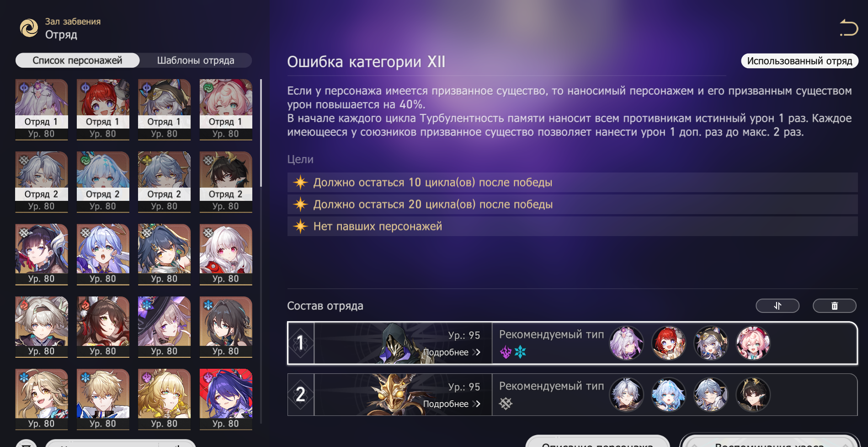Click the character list scrollbar
This screenshot has width=868, height=447.
[x=261, y=133]
